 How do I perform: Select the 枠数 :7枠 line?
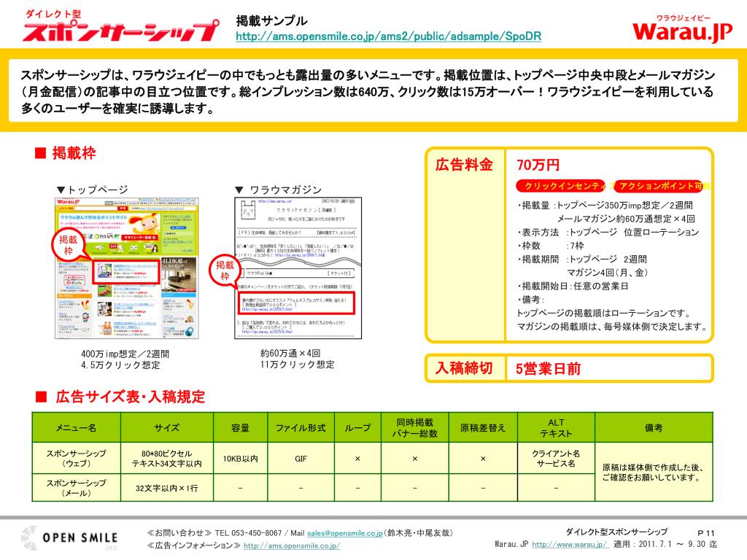click(551, 246)
